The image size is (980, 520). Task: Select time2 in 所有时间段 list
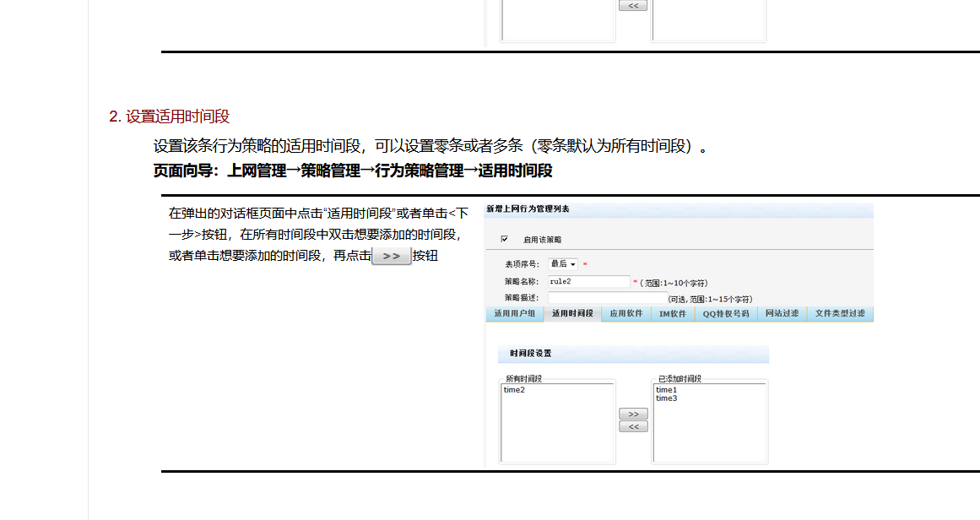514,390
